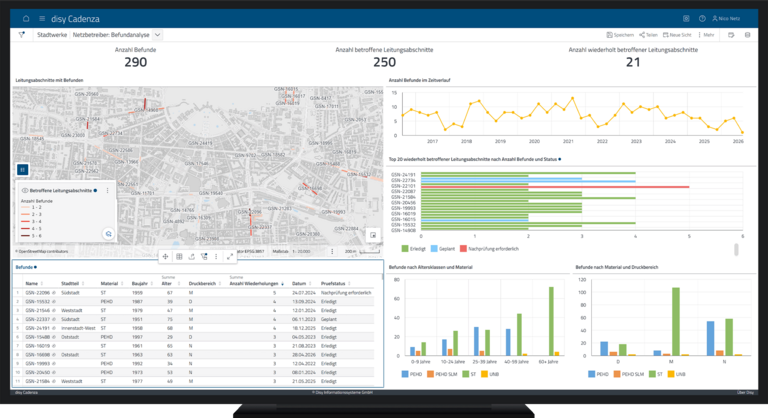The height and width of the screenshot is (418, 768).
Task: Toggle the Geplant legend entry
Action: tap(443, 249)
